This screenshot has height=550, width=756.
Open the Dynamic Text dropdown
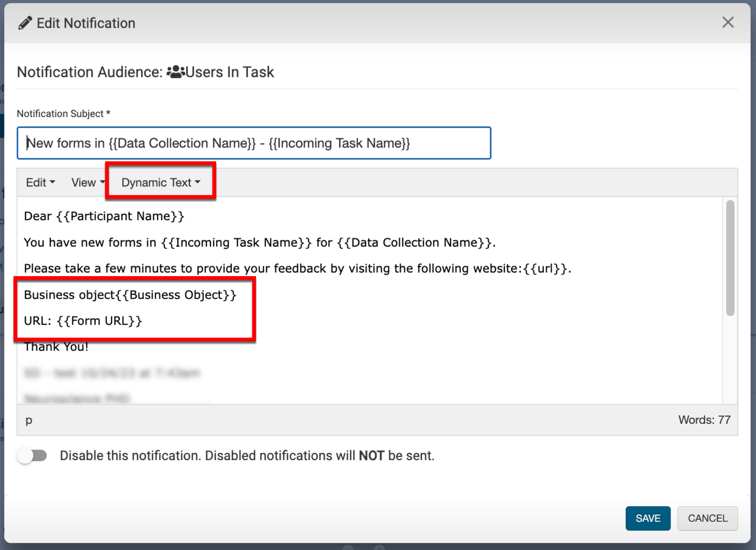point(161,182)
